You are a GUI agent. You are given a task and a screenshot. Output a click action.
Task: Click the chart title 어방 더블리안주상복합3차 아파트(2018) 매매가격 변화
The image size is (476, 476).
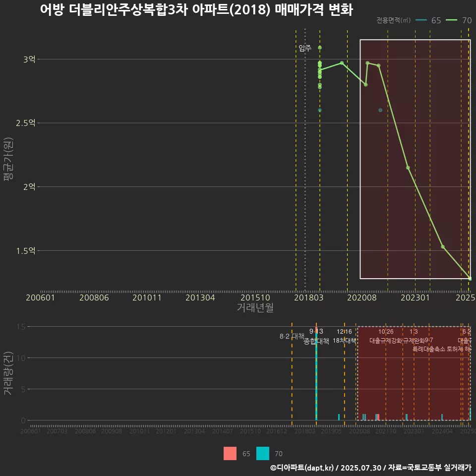196,10
